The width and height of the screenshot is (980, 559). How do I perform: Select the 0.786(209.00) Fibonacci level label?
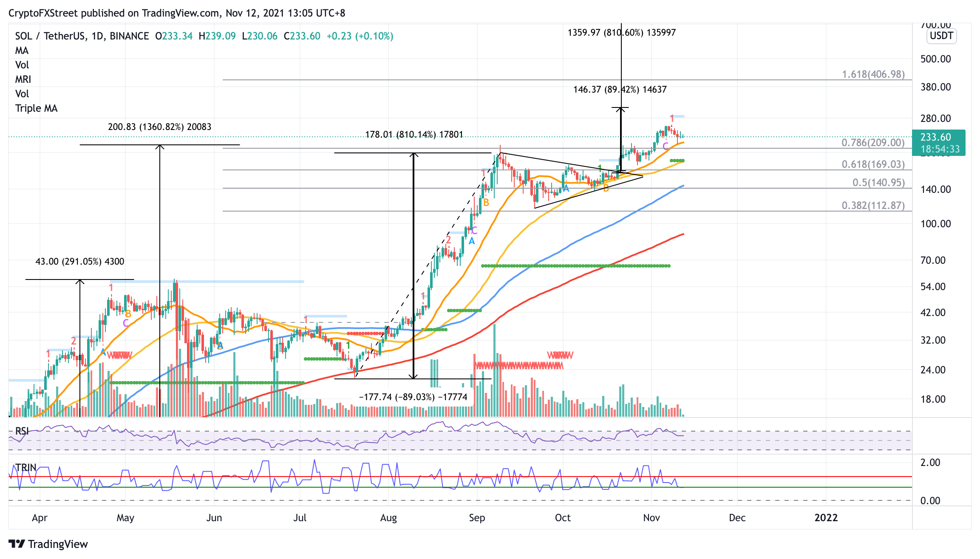(873, 142)
